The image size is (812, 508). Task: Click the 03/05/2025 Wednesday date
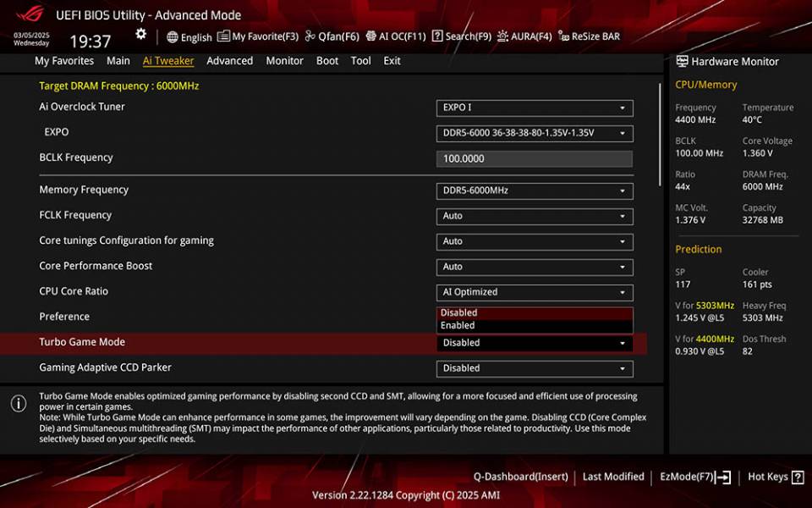point(31,40)
